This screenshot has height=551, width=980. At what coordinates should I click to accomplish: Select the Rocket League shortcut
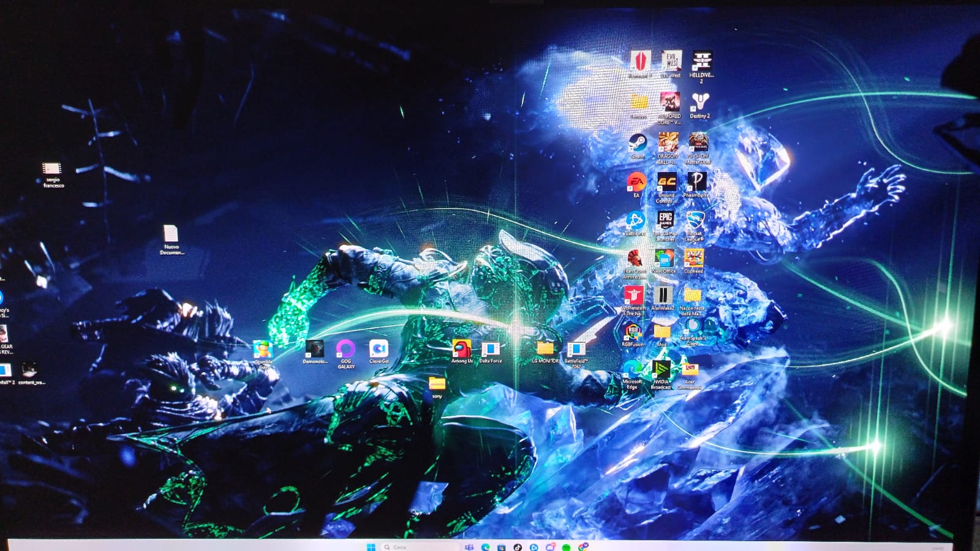click(x=695, y=220)
